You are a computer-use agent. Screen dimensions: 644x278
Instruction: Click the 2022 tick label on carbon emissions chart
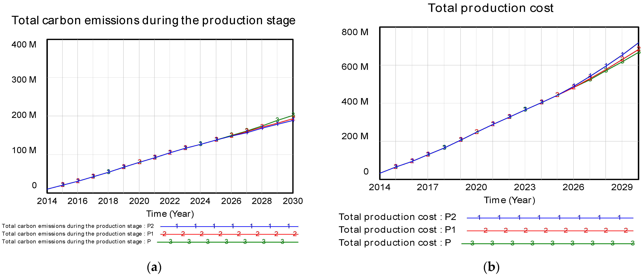point(170,201)
